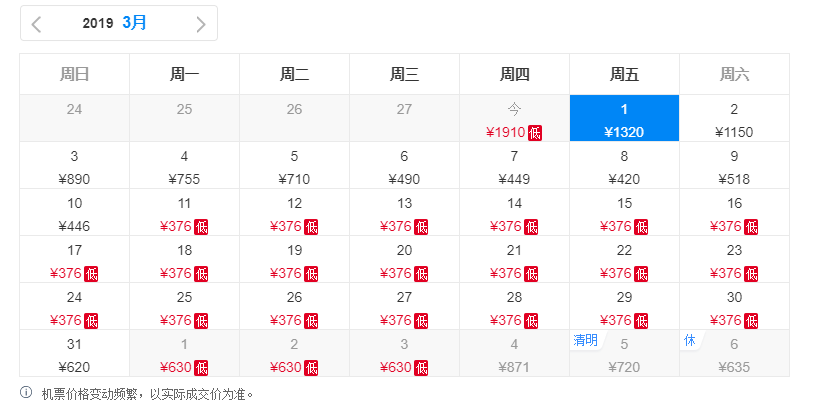Pick March 26 at ¥376
The width and height of the screenshot is (815, 412).
coord(294,307)
